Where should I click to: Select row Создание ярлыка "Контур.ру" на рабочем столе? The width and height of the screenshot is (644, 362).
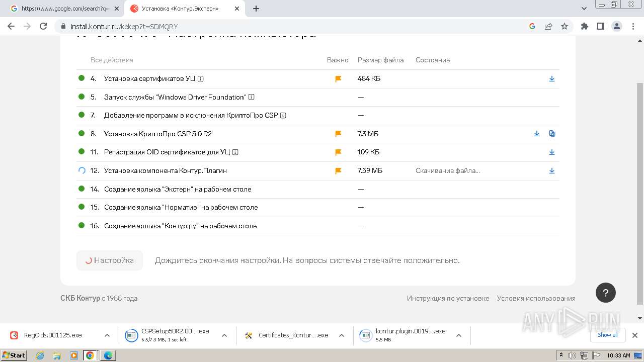coord(318,226)
